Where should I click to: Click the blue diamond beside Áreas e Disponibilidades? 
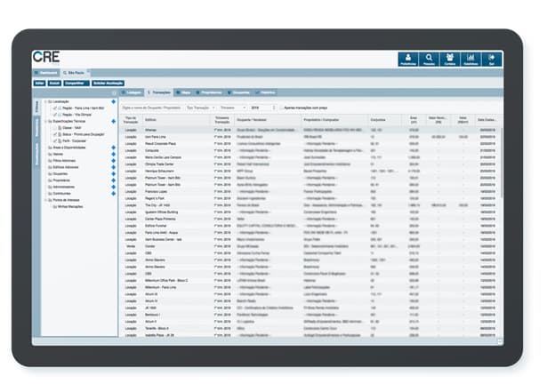(113, 148)
